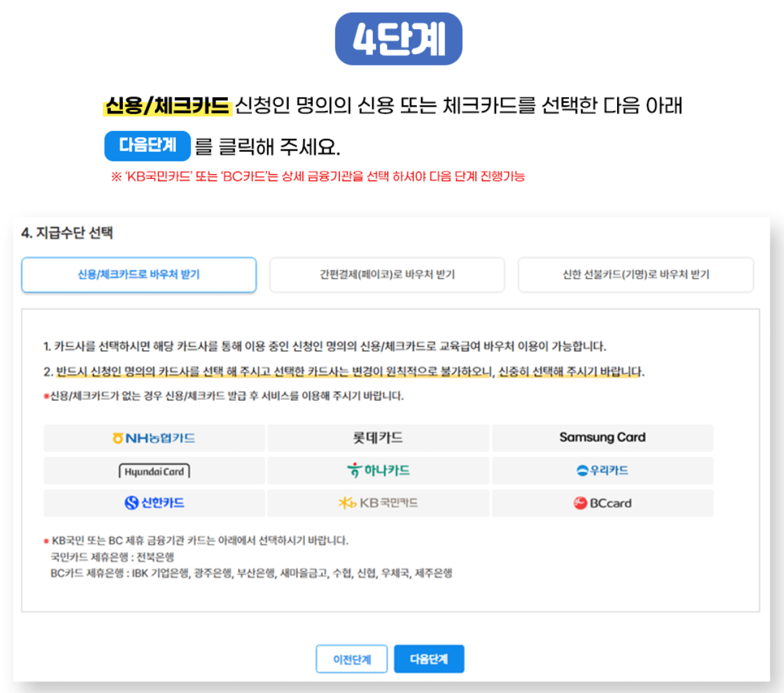
Task: Click the BC카드 제휴은행 list line
Action: [x=251, y=573]
